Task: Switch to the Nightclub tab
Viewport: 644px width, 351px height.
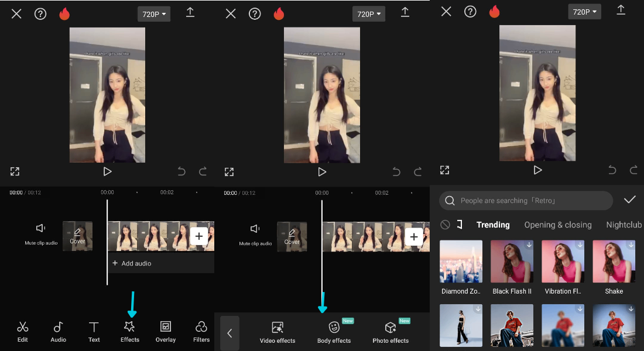Action: coord(624,225)
